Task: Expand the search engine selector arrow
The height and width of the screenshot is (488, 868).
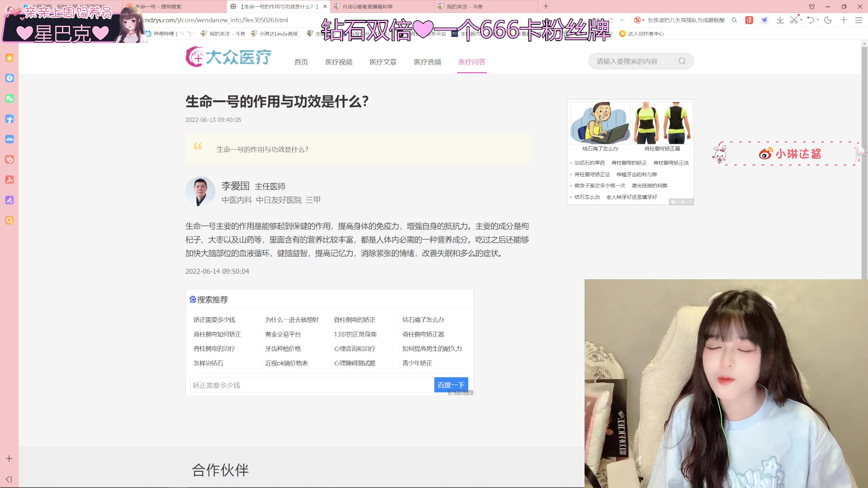Action: coord(643,20)
